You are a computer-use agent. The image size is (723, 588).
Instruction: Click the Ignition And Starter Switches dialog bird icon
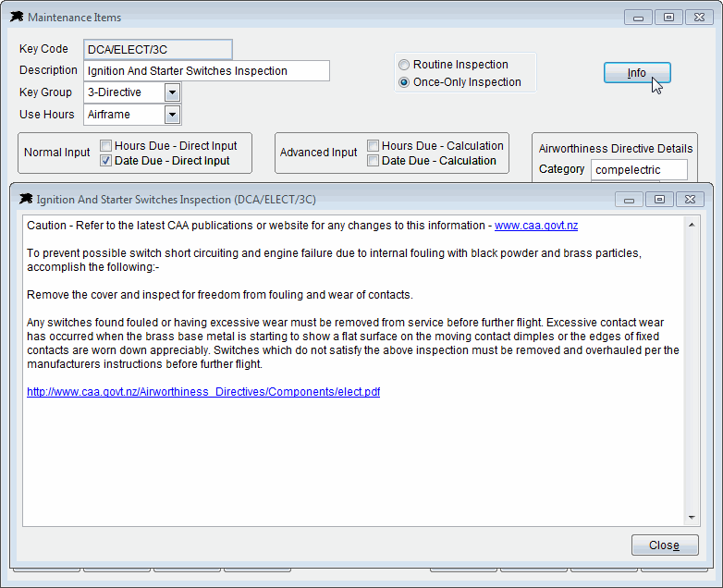click(26, 199)
